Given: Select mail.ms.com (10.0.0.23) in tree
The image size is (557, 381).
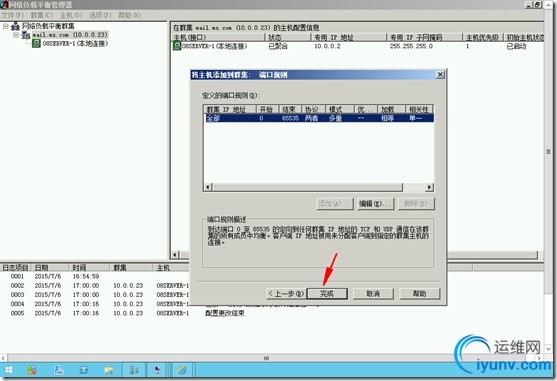Looking at the screenshot, I should (x=70, y=35).
